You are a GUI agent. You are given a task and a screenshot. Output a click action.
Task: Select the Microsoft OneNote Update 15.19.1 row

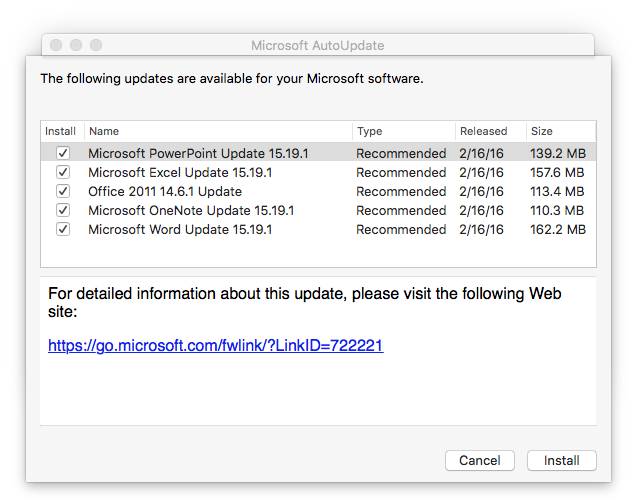[x=318, y=211]
